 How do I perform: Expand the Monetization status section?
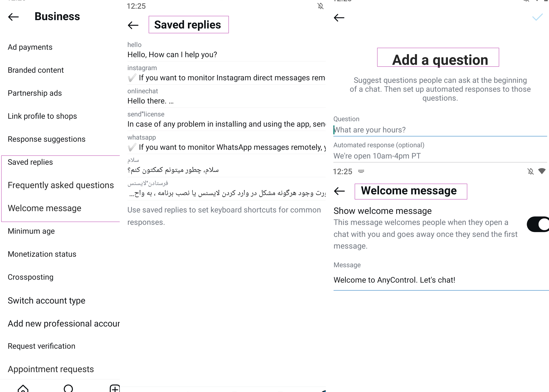(42, 254)
